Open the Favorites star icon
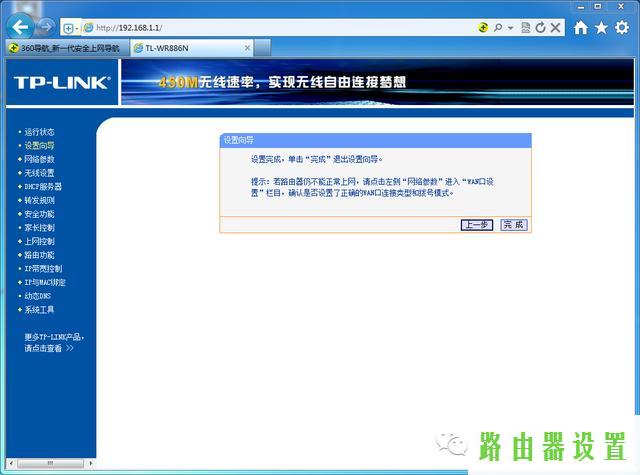The height and width of the screenshot is (475, 640). [x=601, y=27]
